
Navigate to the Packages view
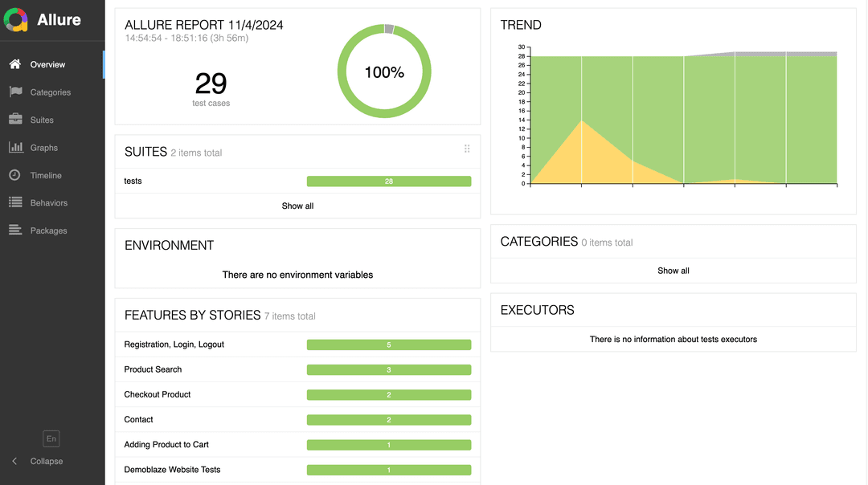coord(52,230)
